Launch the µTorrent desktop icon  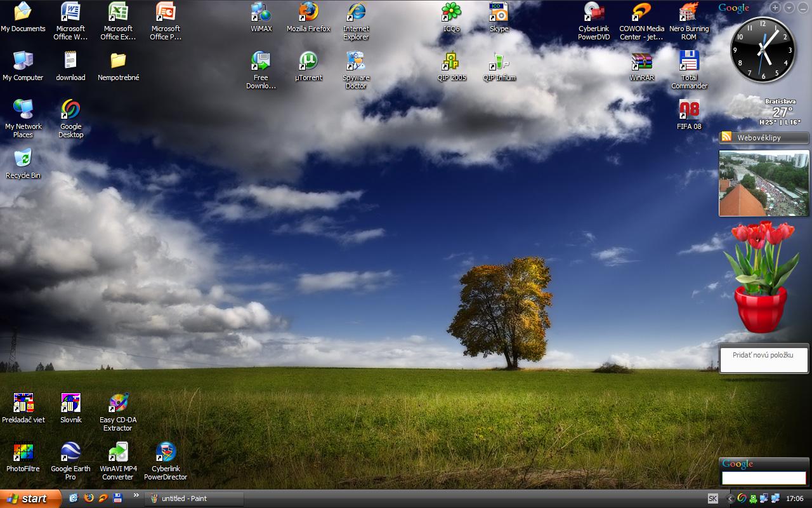coord(308,62)
